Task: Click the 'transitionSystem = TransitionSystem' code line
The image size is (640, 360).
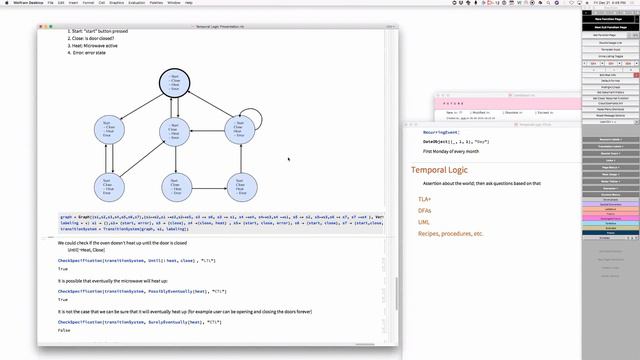Action: click(x=124, y=229)
